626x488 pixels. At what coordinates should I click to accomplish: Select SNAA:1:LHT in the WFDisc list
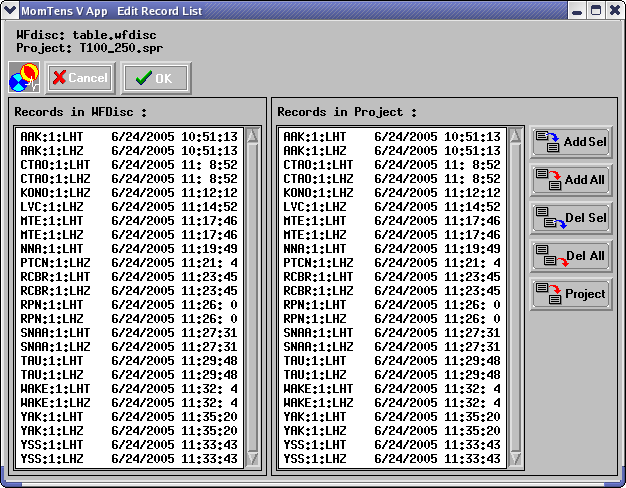(129, 332)
